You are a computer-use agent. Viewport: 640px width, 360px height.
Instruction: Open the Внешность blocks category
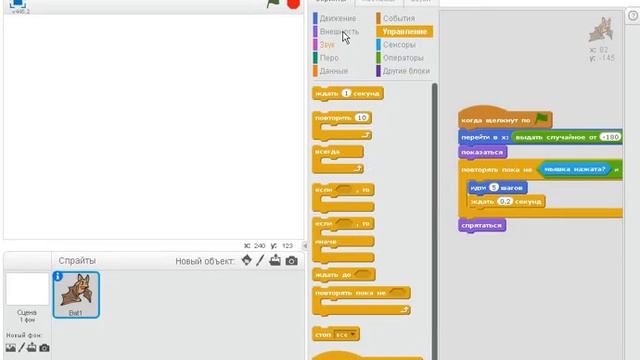coord(339,31)
